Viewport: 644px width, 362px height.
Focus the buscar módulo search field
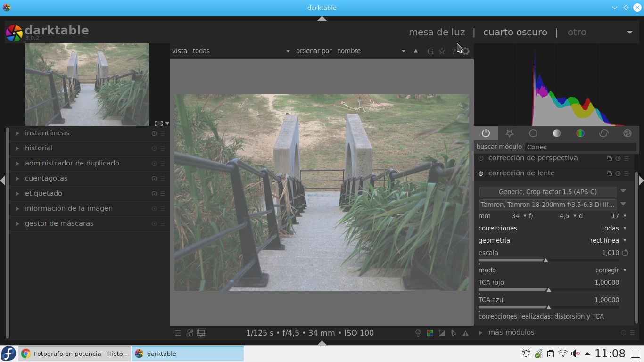tap(580, 147)
